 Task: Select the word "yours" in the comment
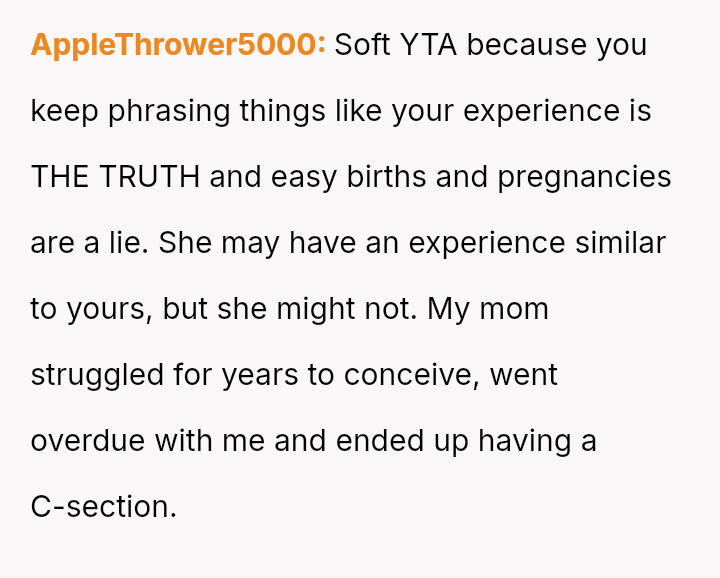pos(108,309)
